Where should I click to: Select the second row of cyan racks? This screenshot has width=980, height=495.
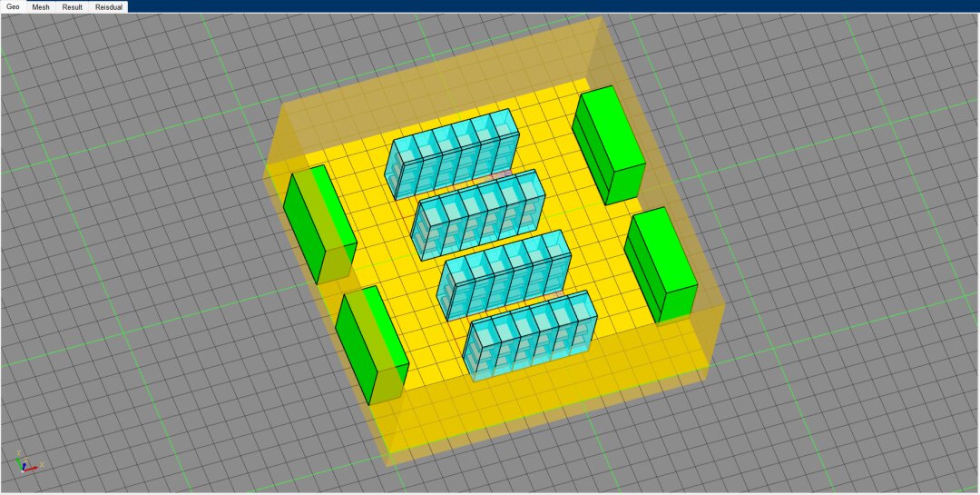click(478, 214)
